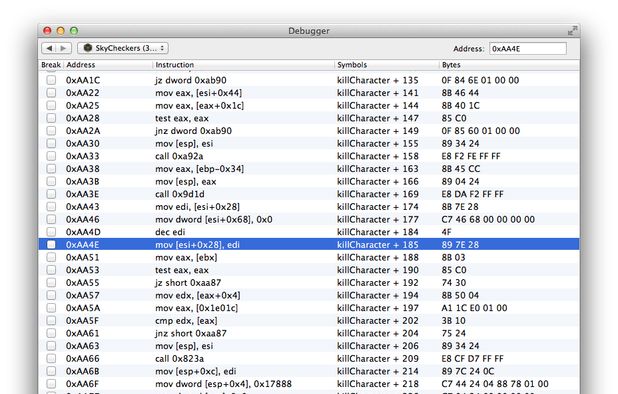Screen dimensions: 618x394
Task: Select instruction 'call 0x823a'
Action: pyautogui.click(x=179, y=359)
